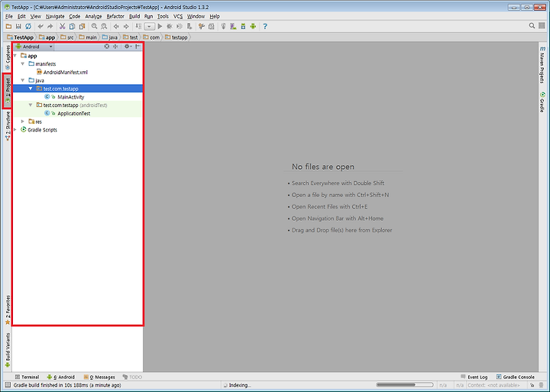Toggle the Structure side tab
This screenshot has height=392, width=550.
point(8,125)
